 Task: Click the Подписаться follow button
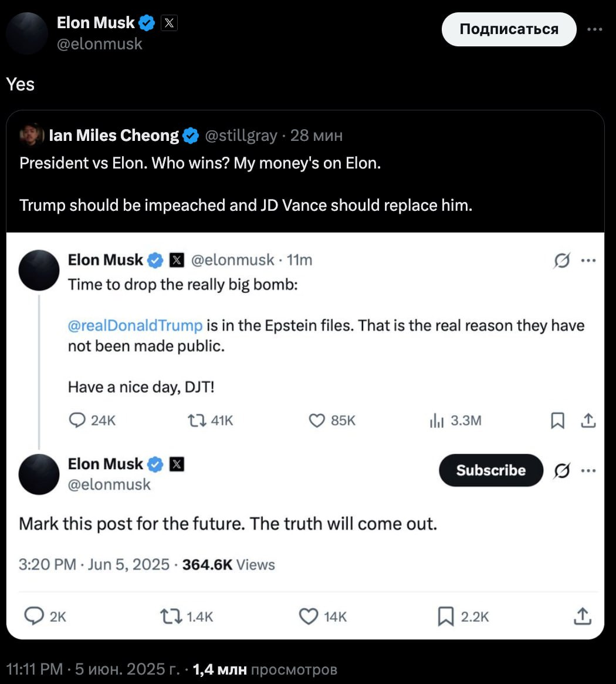pyautogui.click(x=509, y=29)
